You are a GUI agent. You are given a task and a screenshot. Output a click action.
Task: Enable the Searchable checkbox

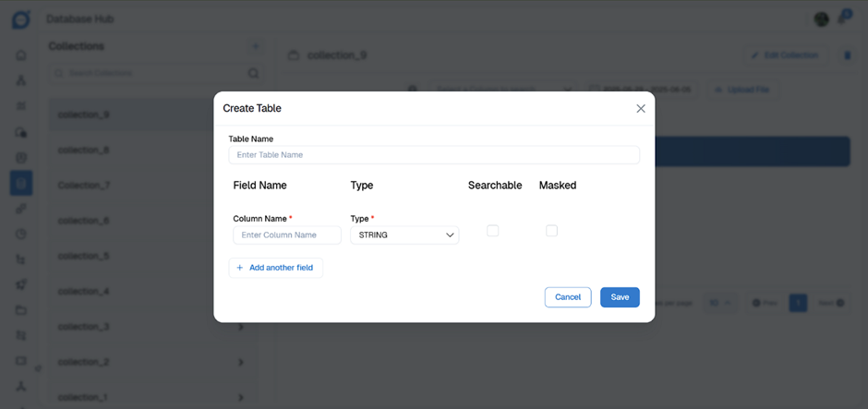tap(492, 231)
